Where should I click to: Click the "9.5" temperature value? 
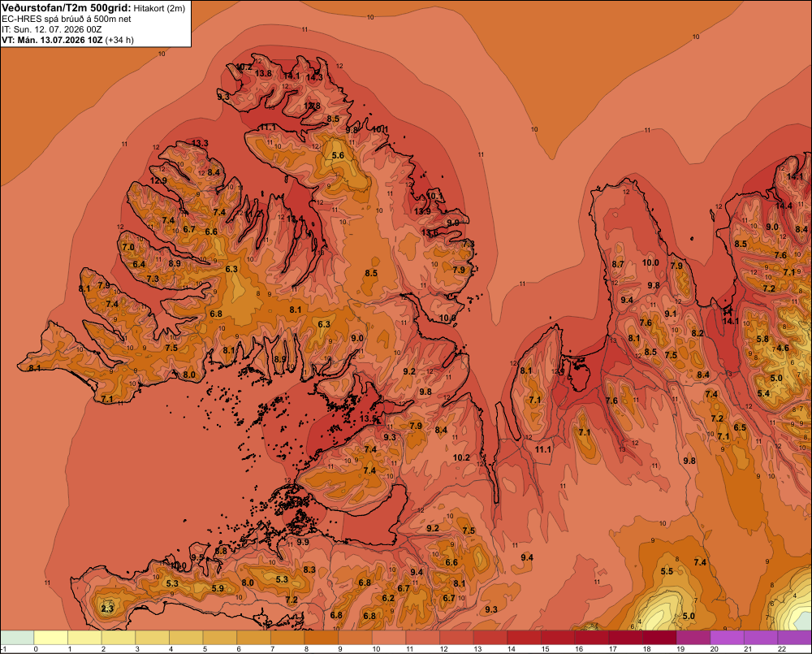click(x=197, y=557)
